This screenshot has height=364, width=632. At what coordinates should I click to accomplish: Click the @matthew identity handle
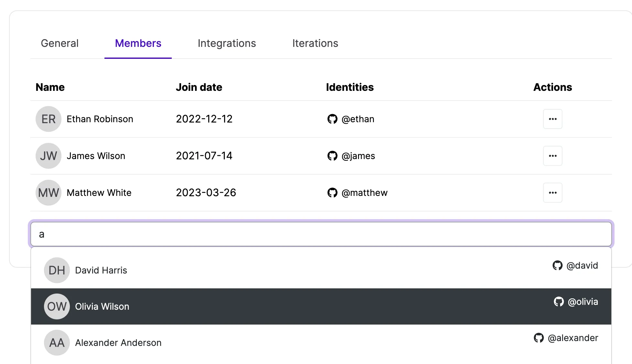[x=364, y=193]
